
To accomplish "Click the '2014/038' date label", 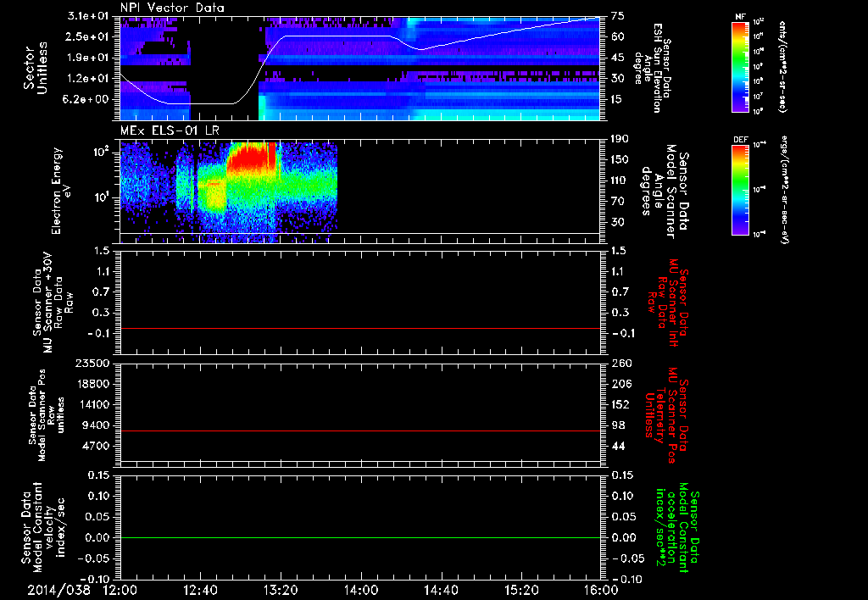I will [59, 590].
